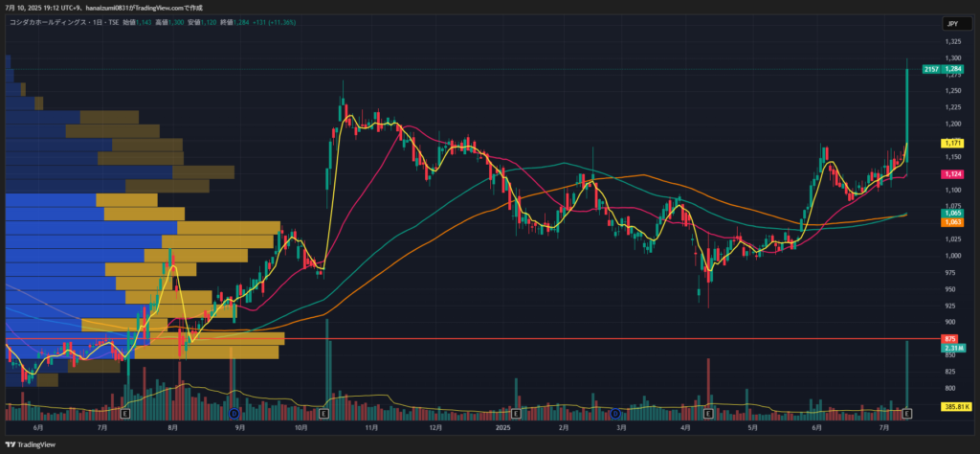The height and width of the screenshot is (454, 980).
Task: Click the red horizontal line label 875
Action: (x=950, y=338)
